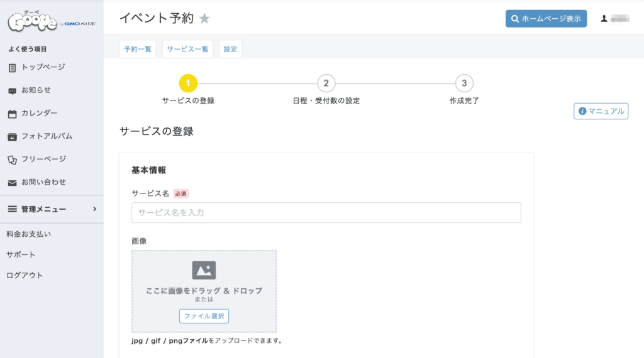Click the よく使う項目 sidebar heading
The image size is (644, 358).
[x=28, y=49]
